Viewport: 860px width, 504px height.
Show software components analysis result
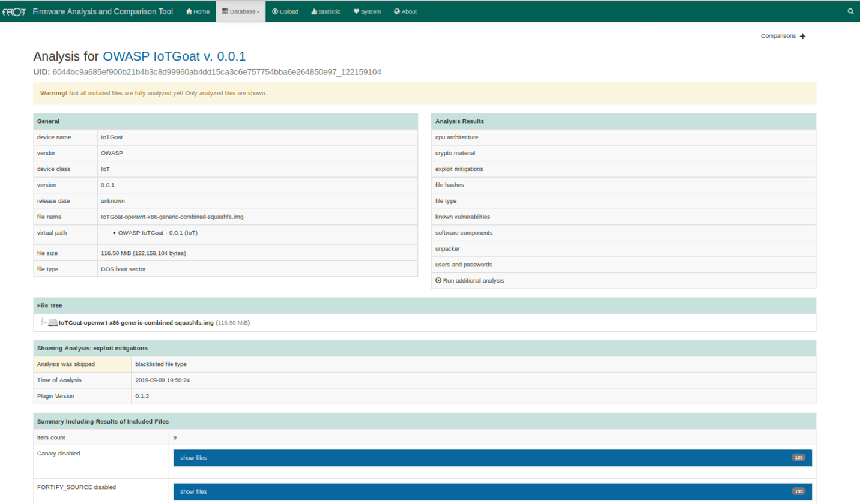click(x=623, y=233)
